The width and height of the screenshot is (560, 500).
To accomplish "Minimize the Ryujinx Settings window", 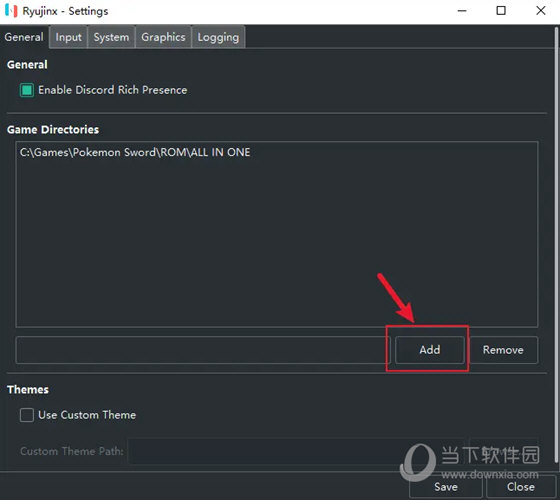I will click(462, 11).
